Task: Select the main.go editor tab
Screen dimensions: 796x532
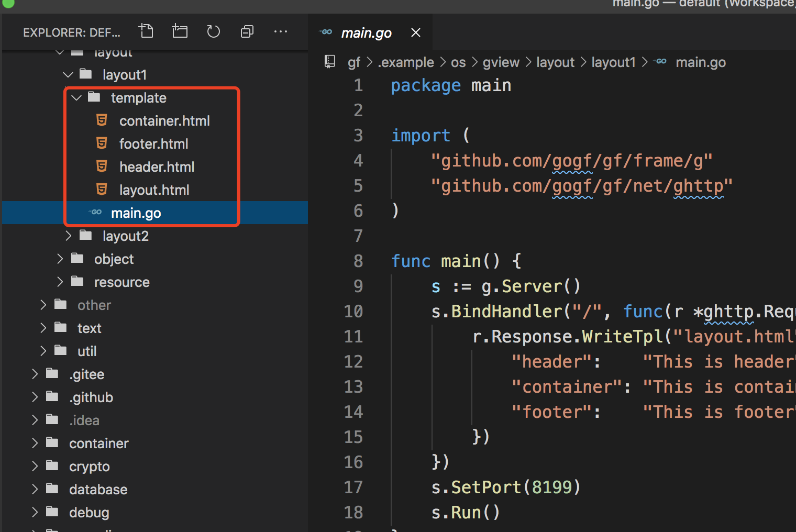Action: point(366,32)
